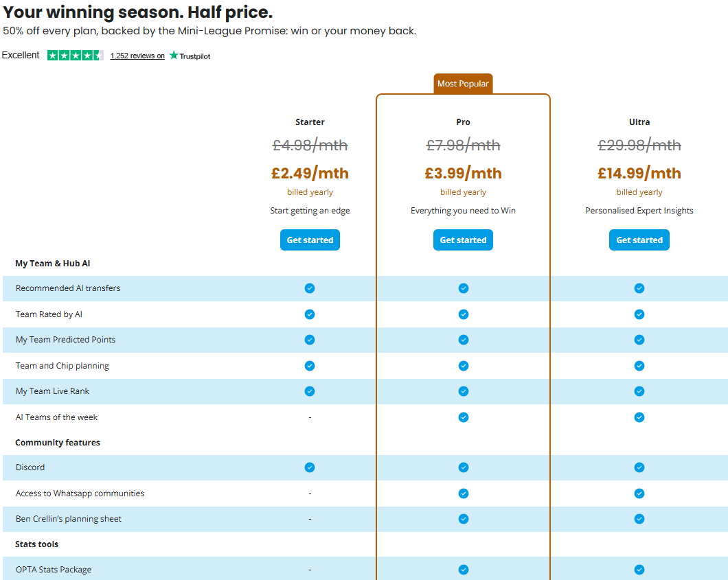Get started with the Pro plan
Screen dimensions: 728x580
[x=463, y=240]
